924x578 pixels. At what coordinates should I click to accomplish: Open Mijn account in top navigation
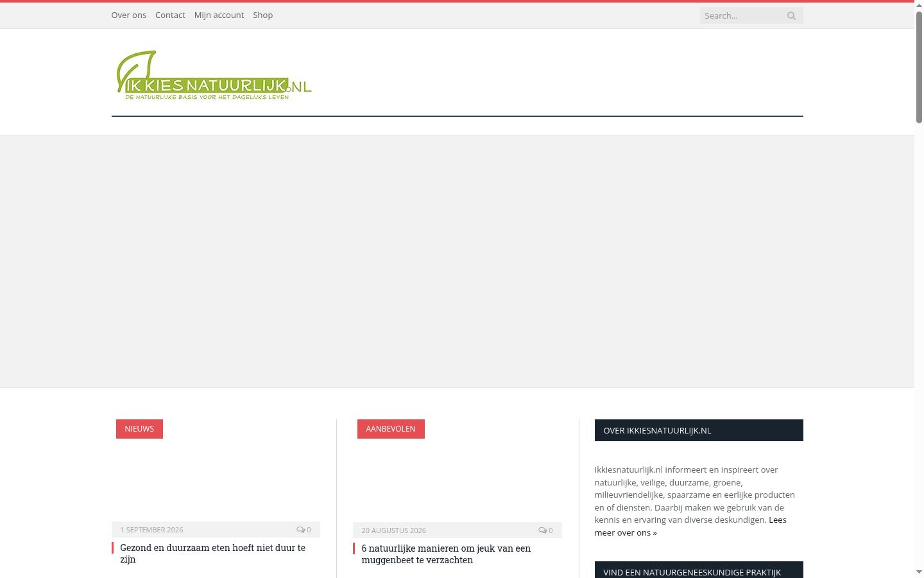coord(219,15)
